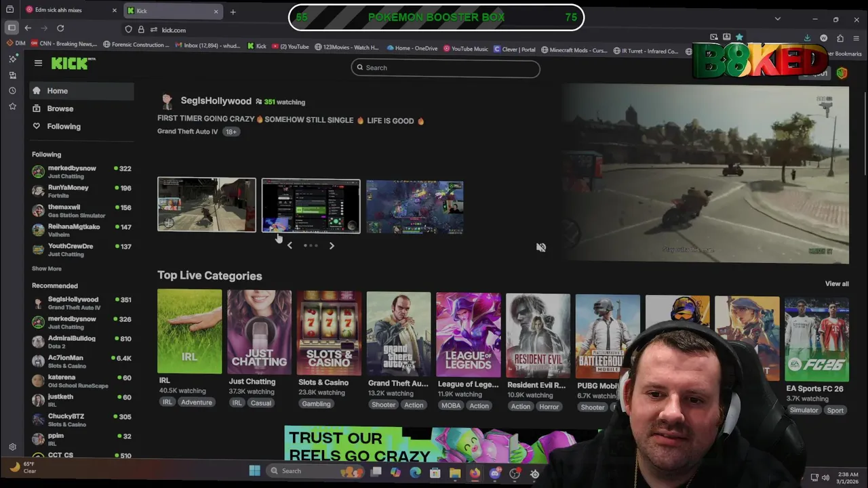Open Ac7ionMan in Recommended list
Image resolution: width=868 pixels, height=488 pixels.
click(x=81, y=361)
